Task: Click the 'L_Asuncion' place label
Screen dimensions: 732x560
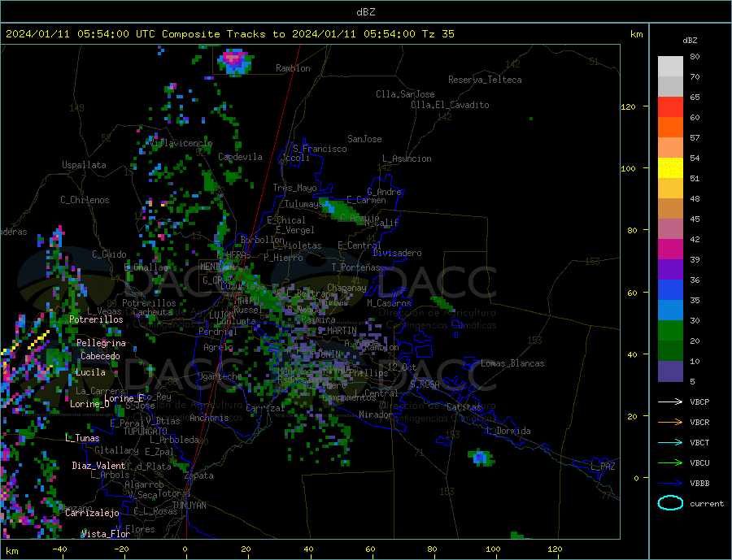Action: click(407, 158)
